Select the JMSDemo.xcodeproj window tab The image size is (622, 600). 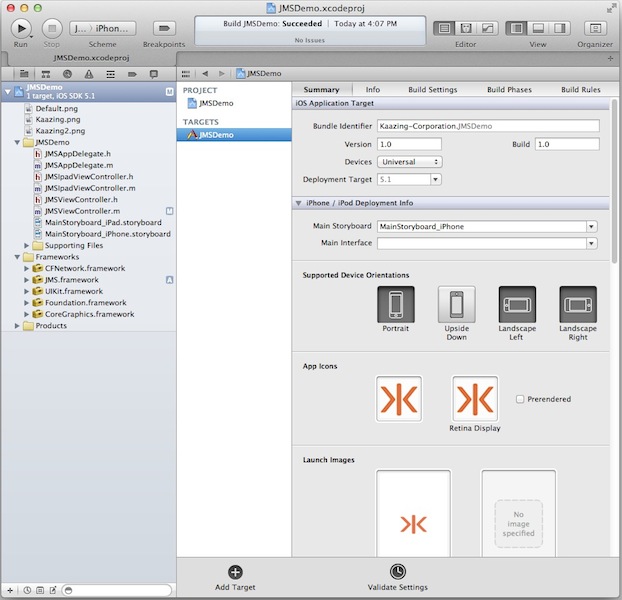click(91, 58)
